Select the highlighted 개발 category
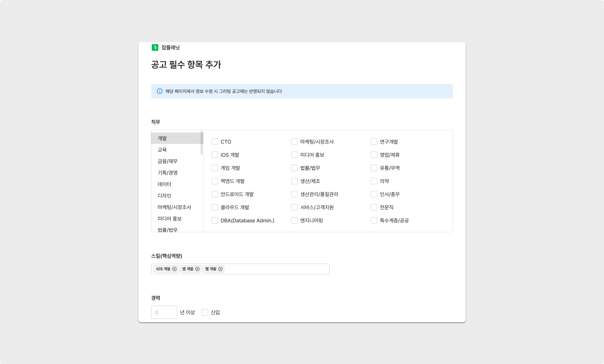This screenshot has height=364, width=604. pos(162,138)
